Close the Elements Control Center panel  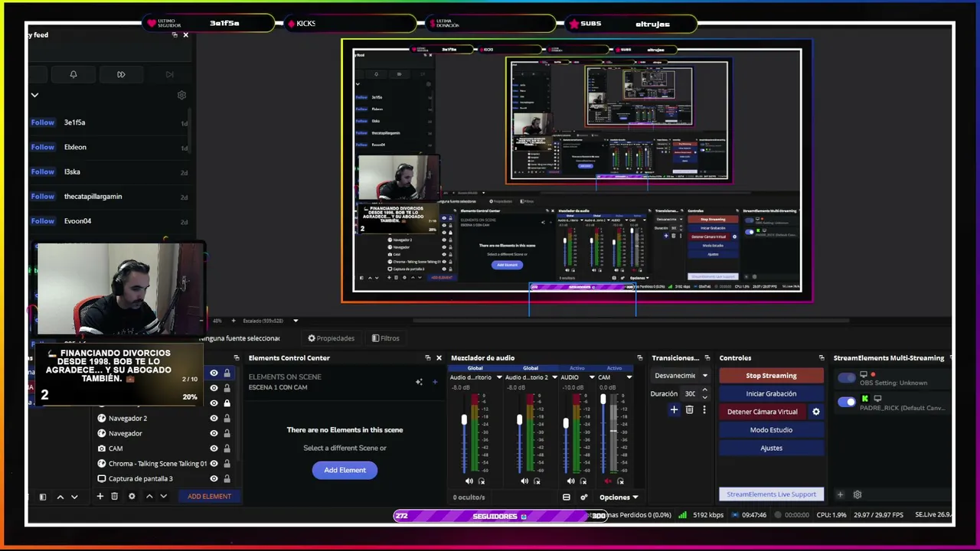pyautogui.click(x=439, y=358)
